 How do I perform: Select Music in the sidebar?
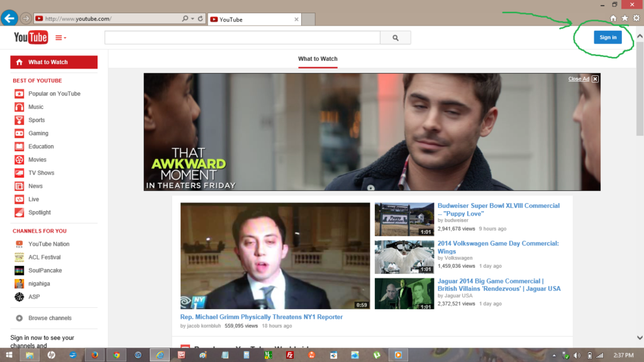tap(36, 107)
